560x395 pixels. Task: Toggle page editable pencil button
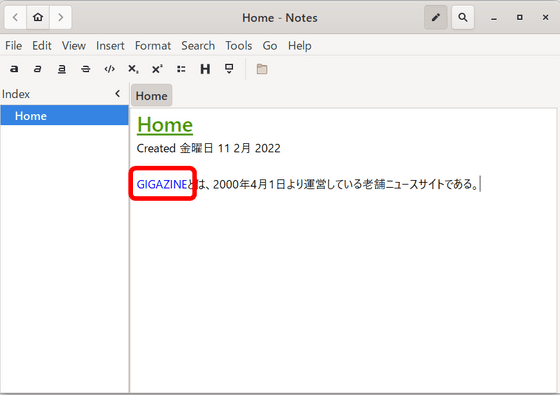(x=435, y=17)
